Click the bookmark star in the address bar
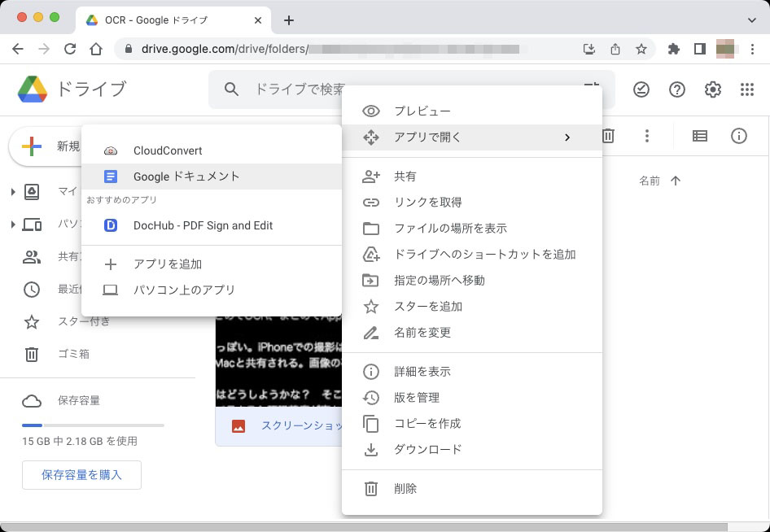The width and height of the screenshot is (770, 532). pos(640,48)
